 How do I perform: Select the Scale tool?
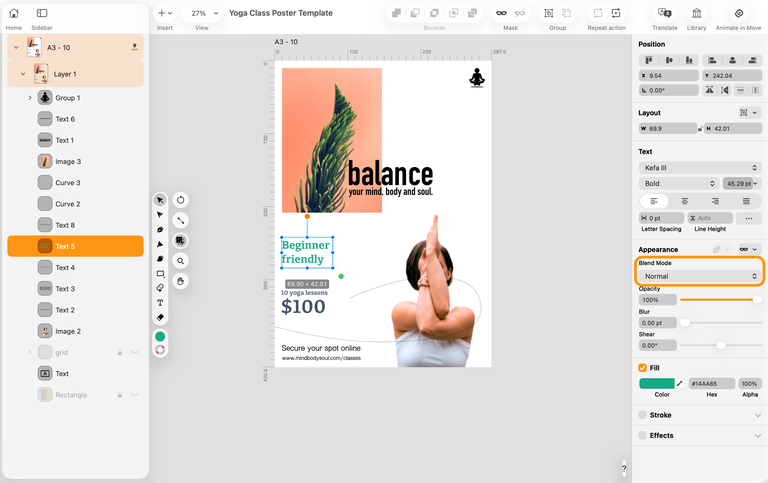pyautogui.click(x=181, y=220)
